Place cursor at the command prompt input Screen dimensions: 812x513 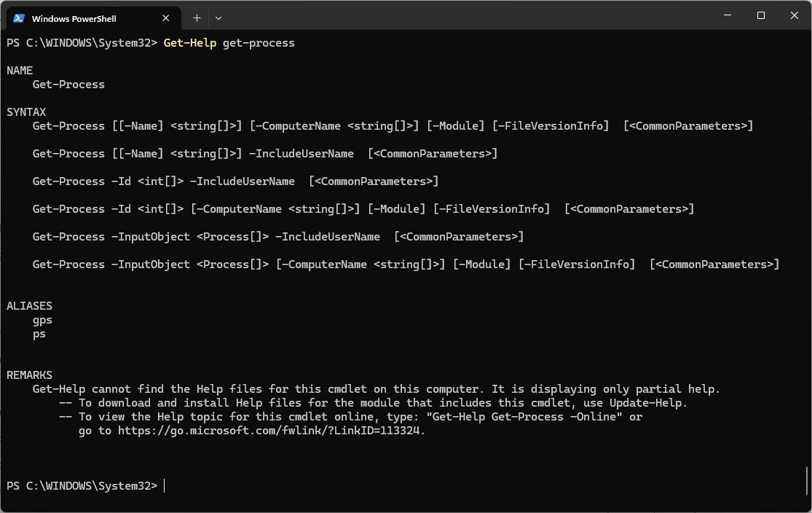coord(165,485)
